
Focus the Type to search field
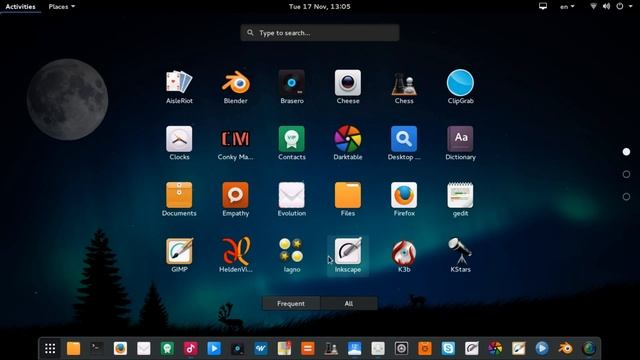coord(320,33)
